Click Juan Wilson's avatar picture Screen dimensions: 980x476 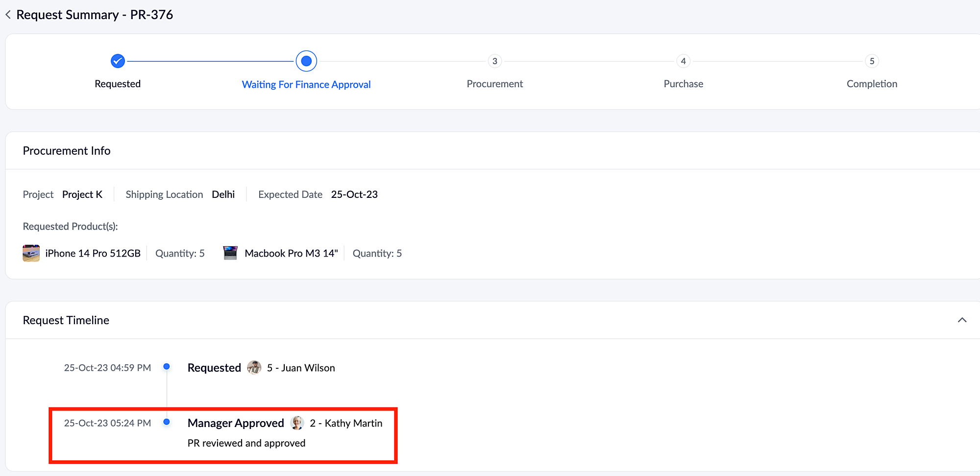(x=254, y=368)
